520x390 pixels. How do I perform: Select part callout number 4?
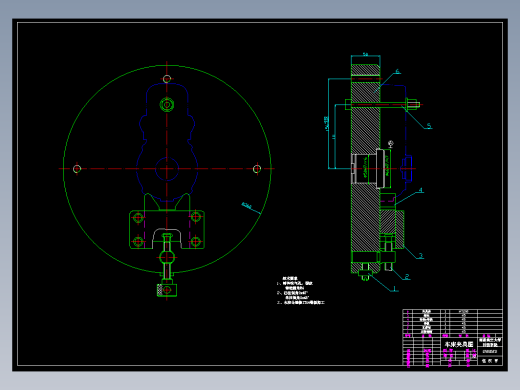421,190
